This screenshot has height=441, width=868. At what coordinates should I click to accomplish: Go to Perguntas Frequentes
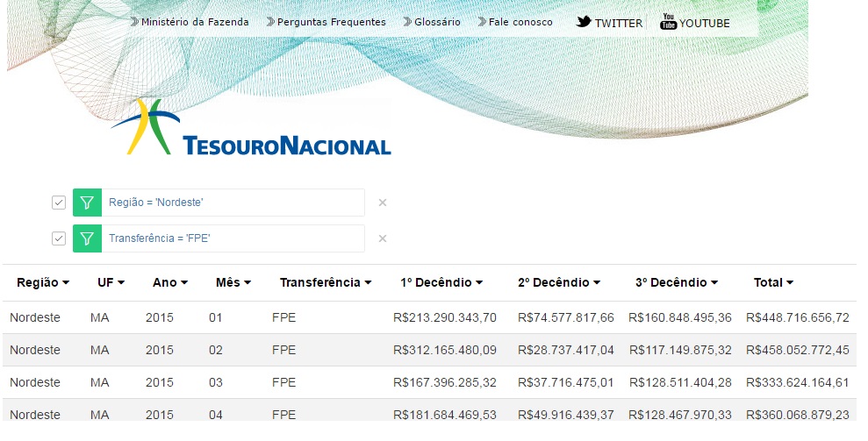[331, 22]
